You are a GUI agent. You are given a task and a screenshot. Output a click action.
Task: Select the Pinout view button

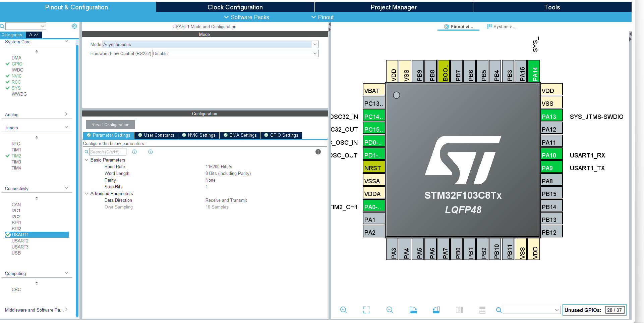[x=459, y=27]
